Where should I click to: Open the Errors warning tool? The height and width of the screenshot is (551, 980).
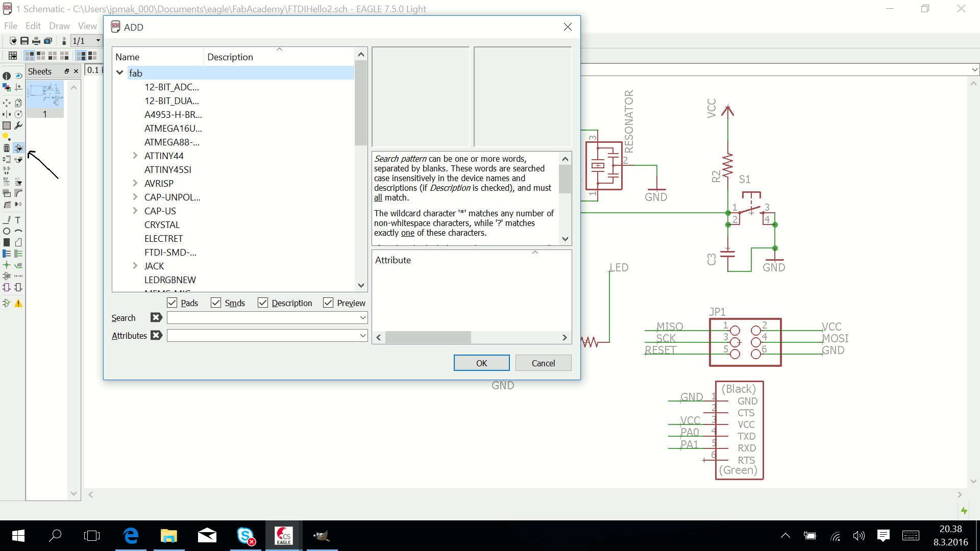coord(18,303)
